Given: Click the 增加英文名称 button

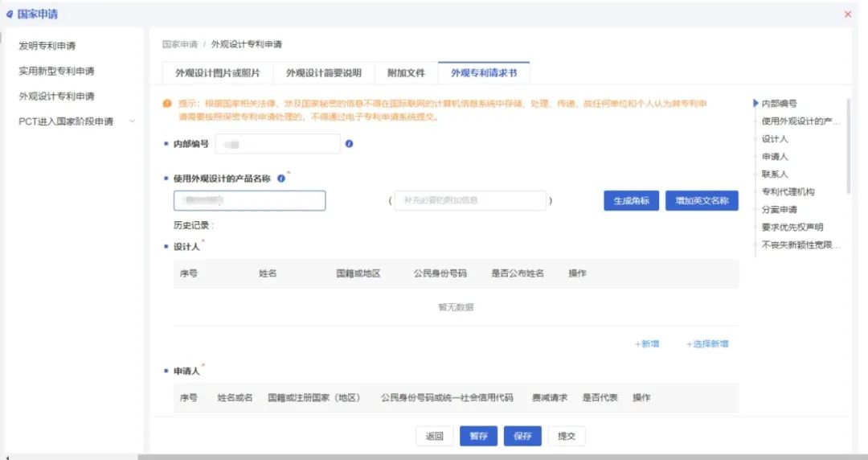Looking at the screenshot, I should [x=702, y=201].
